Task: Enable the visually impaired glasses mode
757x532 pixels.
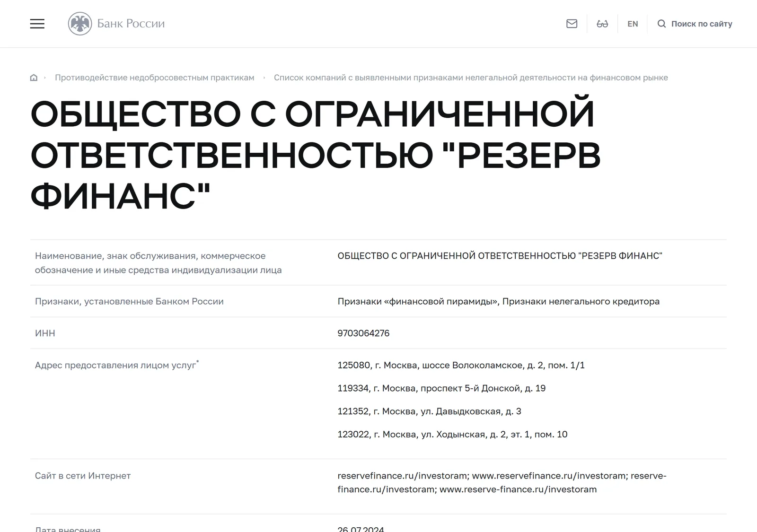Action: (x=602, y=24)
